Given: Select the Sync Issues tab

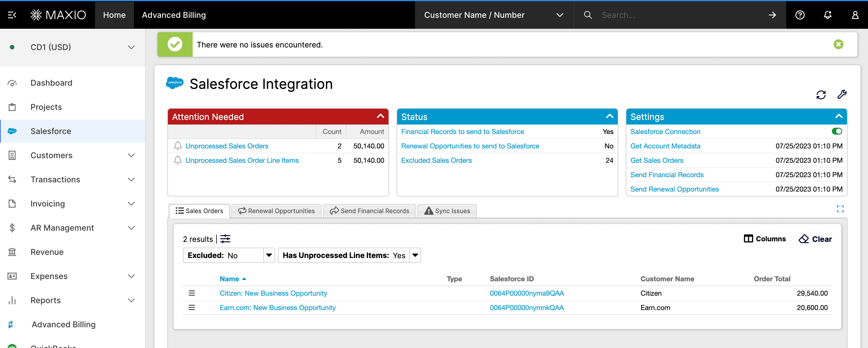Looking at the screenshot, I should (447, 211).
